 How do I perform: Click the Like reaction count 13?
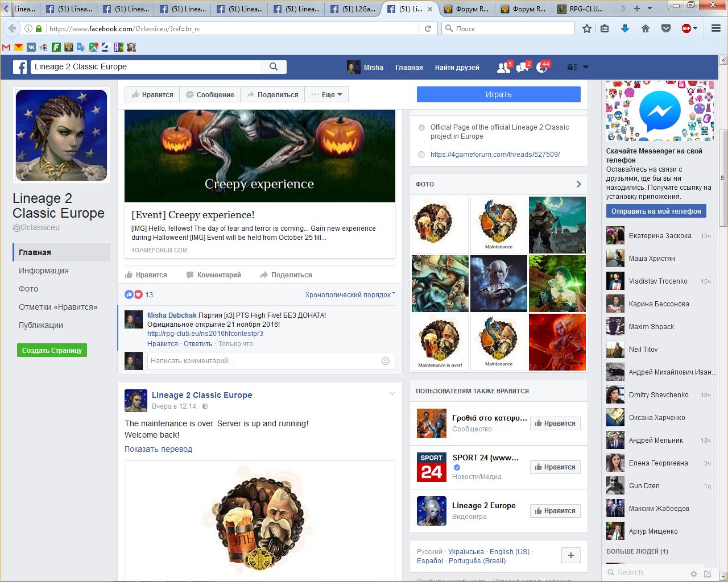pyautogui.click(x=149, y=294)
